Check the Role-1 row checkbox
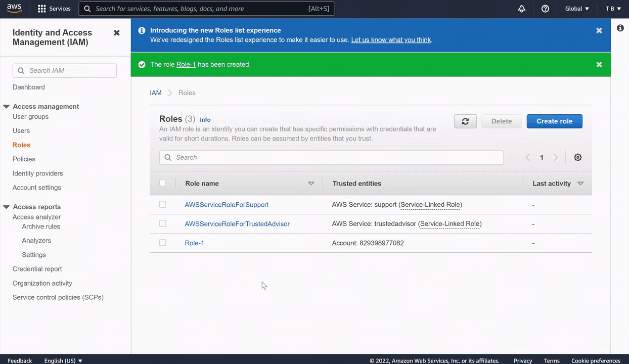The width and height of the screenshot is (629, 364). pyautogui.click(x=163, y=243)
